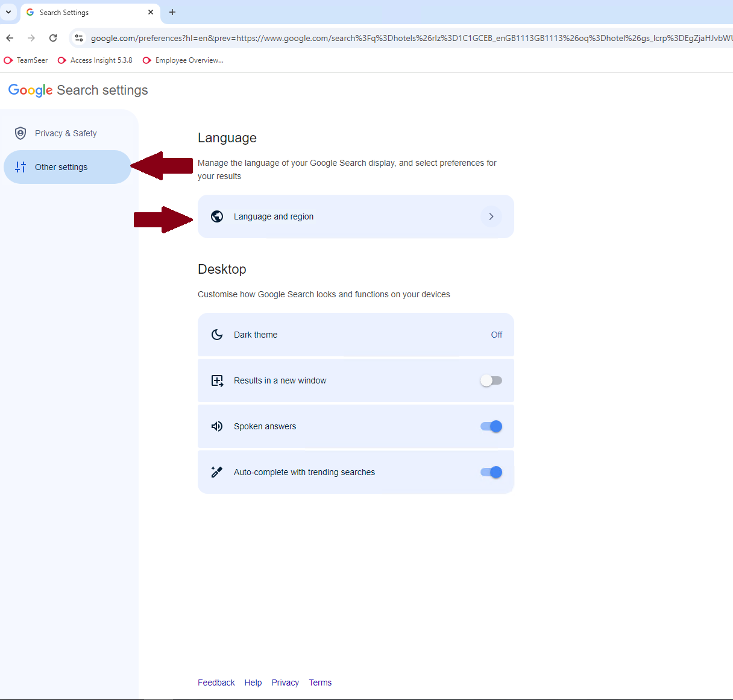Click the Auto-complete magic wand icon
This screenshot has height=700, width=733.
coord(217,472)
